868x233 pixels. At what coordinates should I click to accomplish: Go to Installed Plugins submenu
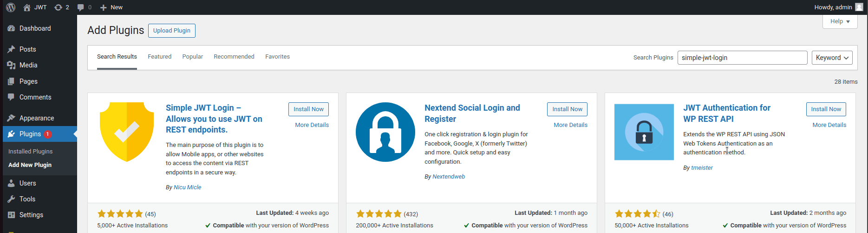[x=31, y=152]
